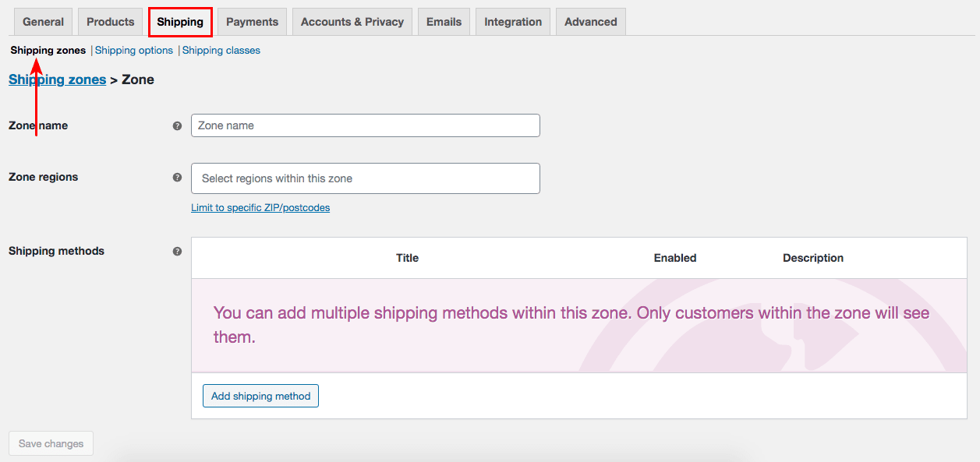The image size is (980, 462).
Task: Click the Zone name field label
Action: click(x=38, y=125)
